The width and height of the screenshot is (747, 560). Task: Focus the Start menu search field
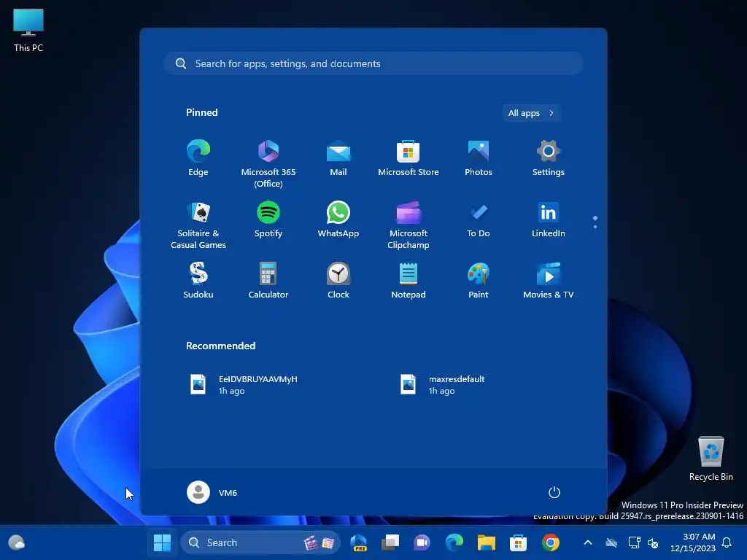(373, 63)
